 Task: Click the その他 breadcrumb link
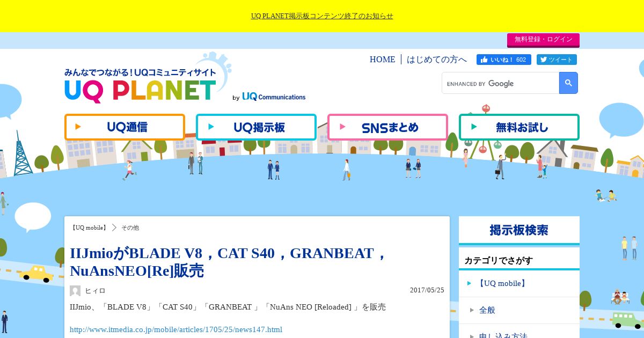[x=130, y=227]
